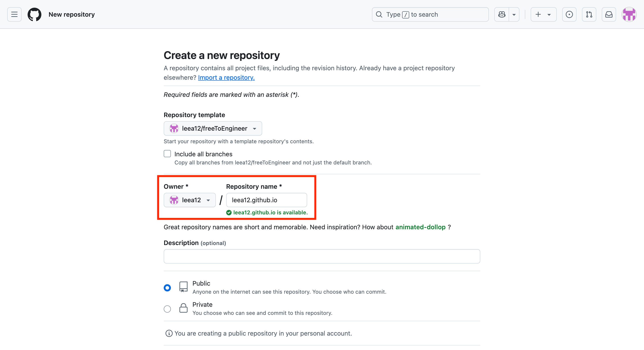Open the notifications inbox icon
644x350 pixels.
coord(608,14)
